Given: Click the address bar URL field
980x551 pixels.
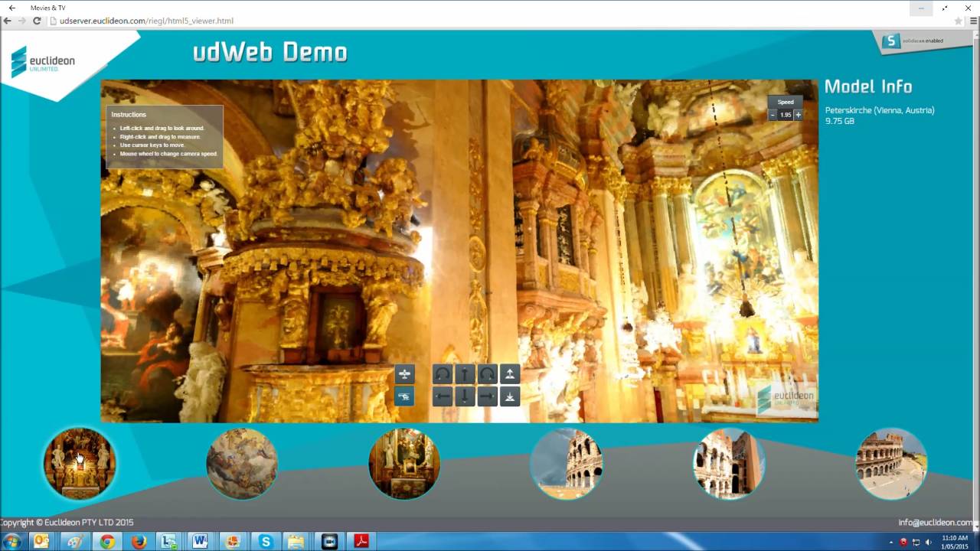Looking at the screenshot, I should click(498, 21).
